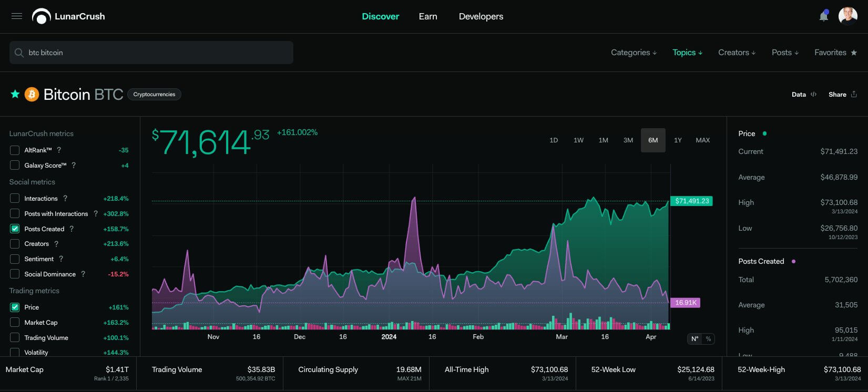Click the AltRank help question mark
The width and height of the screenshot is (868, 392).
click(x=59, y=150)
